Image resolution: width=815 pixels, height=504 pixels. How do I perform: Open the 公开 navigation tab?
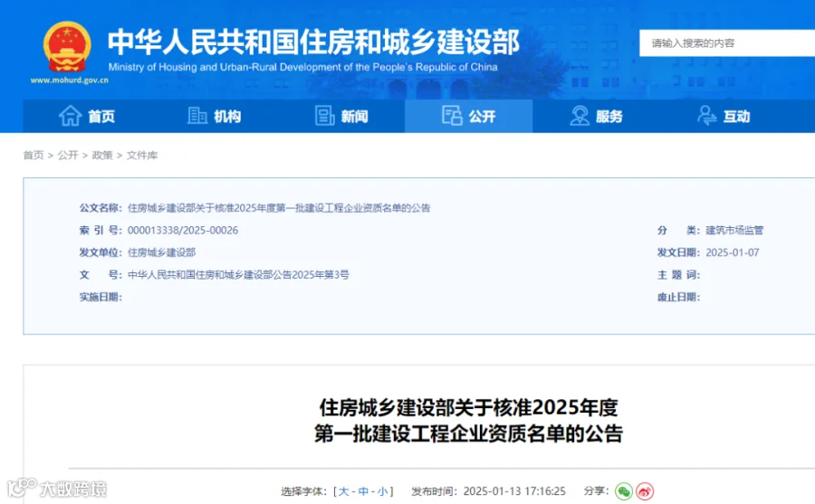point(468,116)
